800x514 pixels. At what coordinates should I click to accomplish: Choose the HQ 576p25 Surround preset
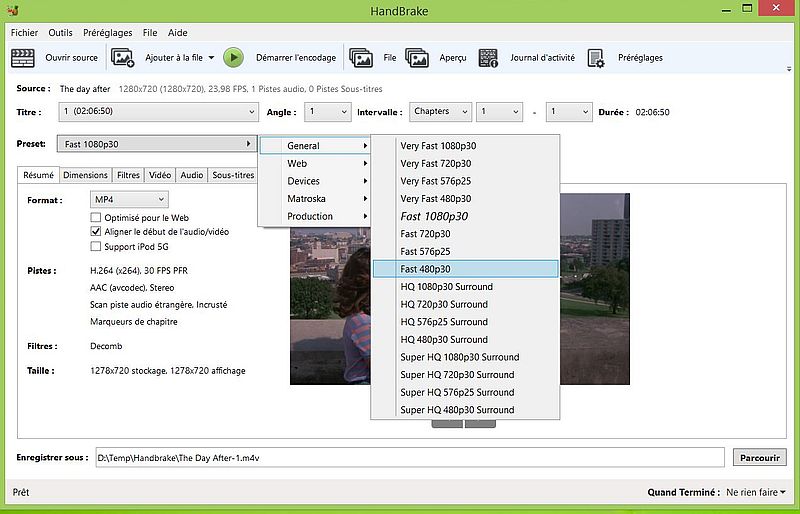click(x=465, y=322)
